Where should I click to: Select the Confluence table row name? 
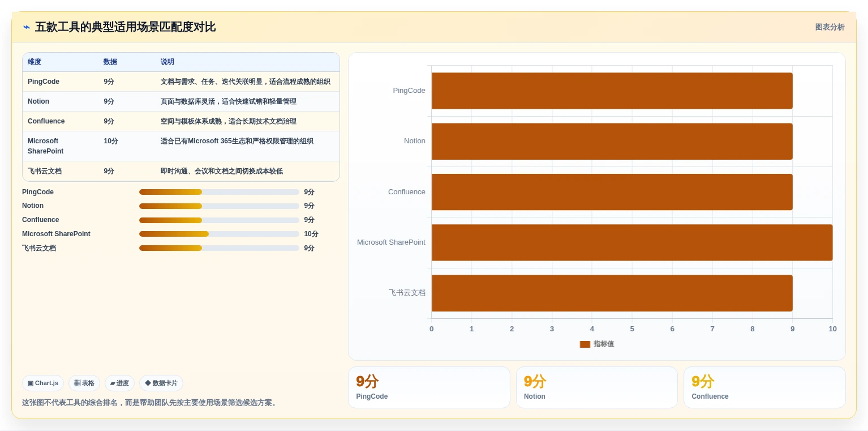pos(46,121)
